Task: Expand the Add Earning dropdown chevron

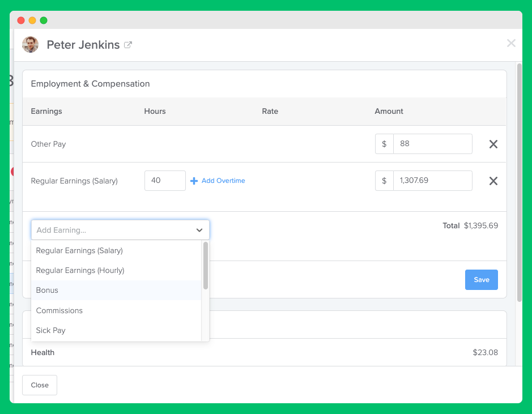Action: point(199,230)
